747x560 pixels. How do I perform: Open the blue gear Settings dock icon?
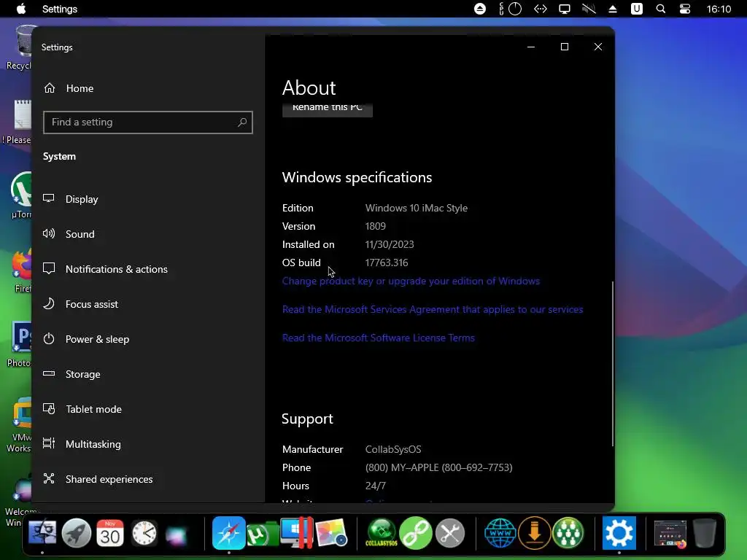click(619, 533)
